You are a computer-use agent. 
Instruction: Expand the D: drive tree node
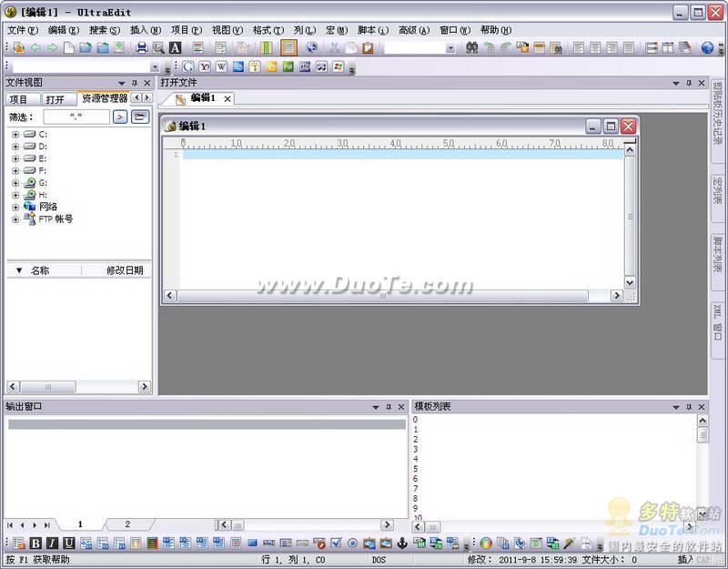point(15,147)
